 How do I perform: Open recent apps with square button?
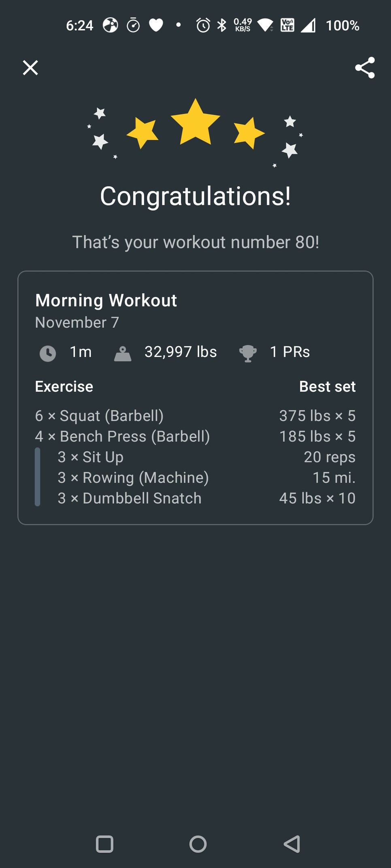pos(104,844)
